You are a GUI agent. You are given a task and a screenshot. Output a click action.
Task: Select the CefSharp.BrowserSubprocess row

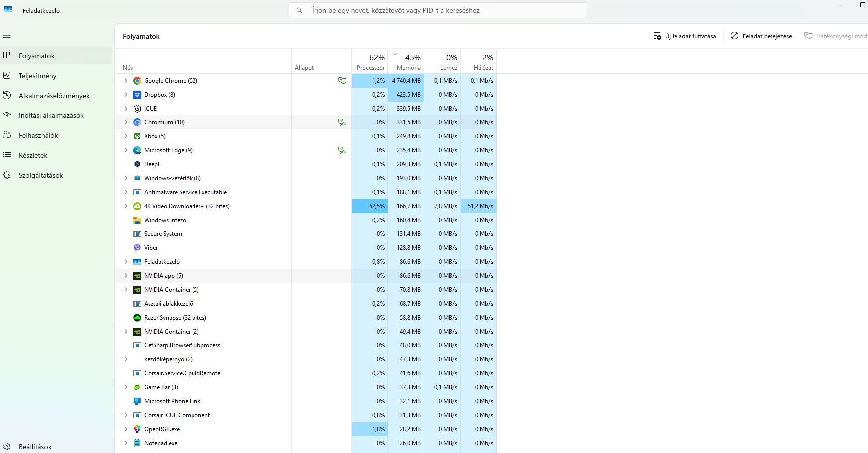pos(306,345)
